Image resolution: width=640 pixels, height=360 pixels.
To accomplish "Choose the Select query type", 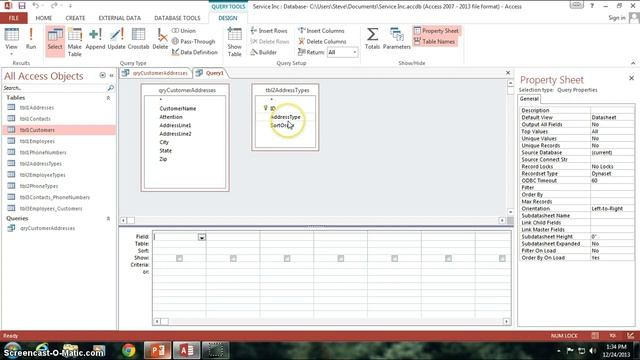I will pos(55,41).
